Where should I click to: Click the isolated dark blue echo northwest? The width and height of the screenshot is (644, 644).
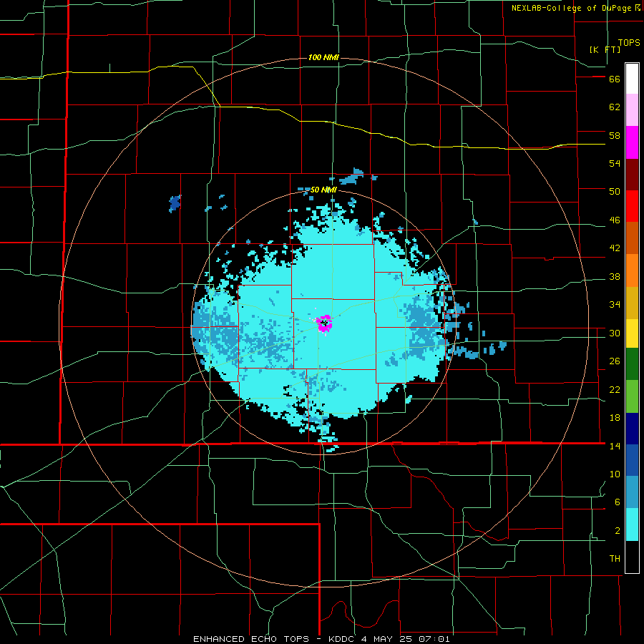(x=175, y=203)
